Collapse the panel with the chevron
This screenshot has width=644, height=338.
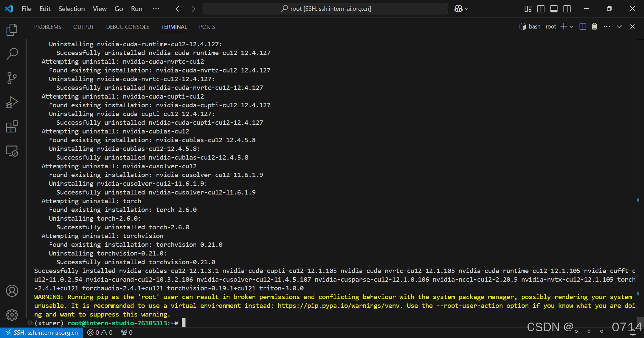pyautogui.click(x=620, y=26)
